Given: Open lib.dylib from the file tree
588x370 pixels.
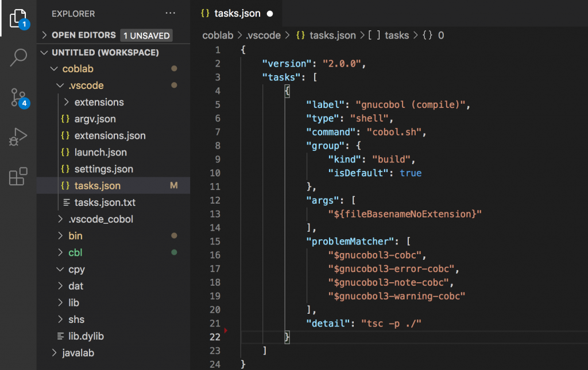Looking at the screenshot, I should (86, 336).
